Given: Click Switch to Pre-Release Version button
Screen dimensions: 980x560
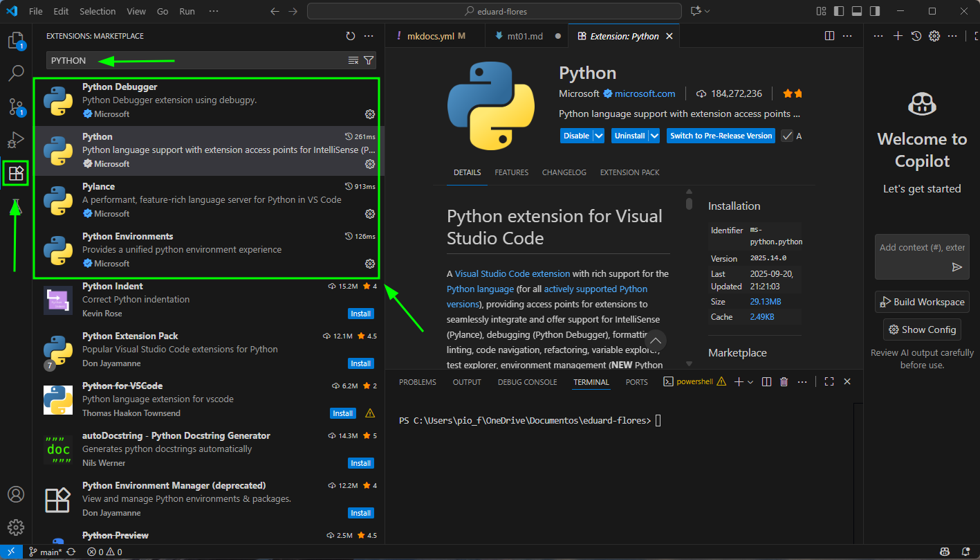Looking at the screenshot, I should click(721, 136).
